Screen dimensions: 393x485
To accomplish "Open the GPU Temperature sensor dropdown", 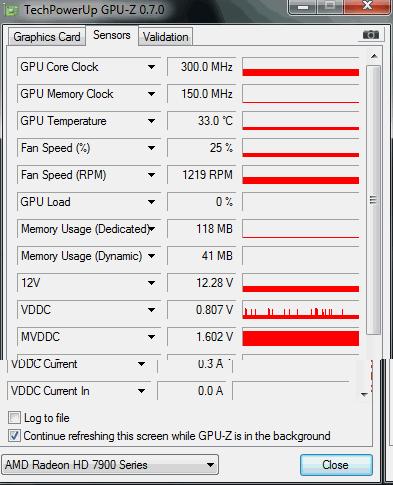I will 151,121.
